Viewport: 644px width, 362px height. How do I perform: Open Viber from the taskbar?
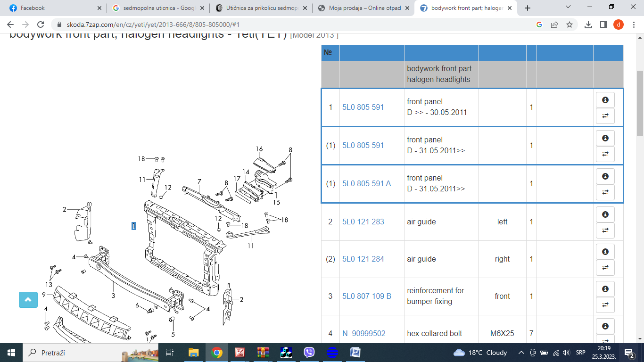click(x=309, y=353)
